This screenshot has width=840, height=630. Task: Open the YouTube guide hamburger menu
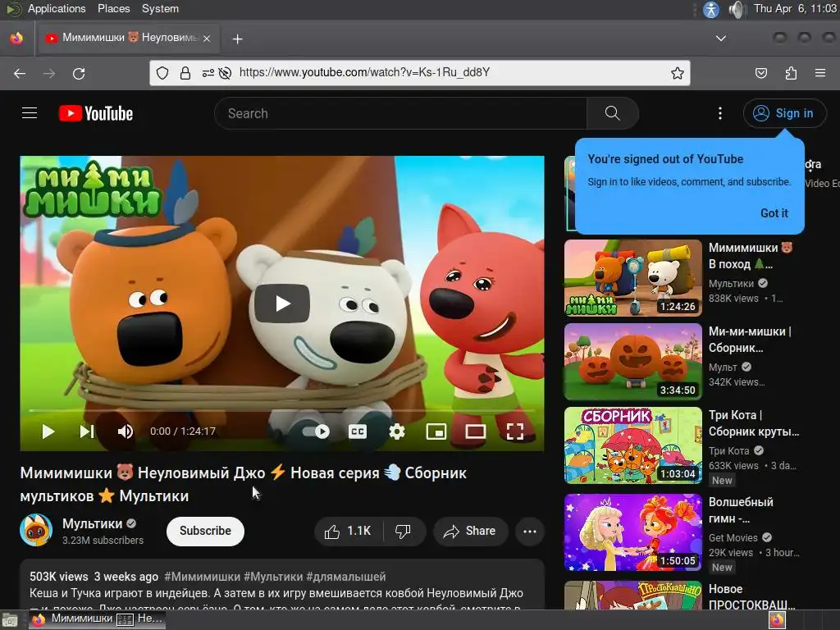click(30, 113)
